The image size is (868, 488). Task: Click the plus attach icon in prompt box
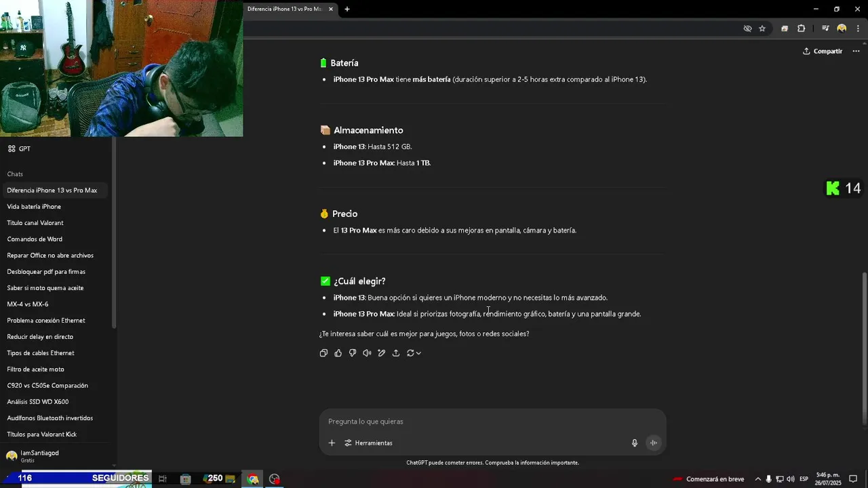click(x=332, y=443)
